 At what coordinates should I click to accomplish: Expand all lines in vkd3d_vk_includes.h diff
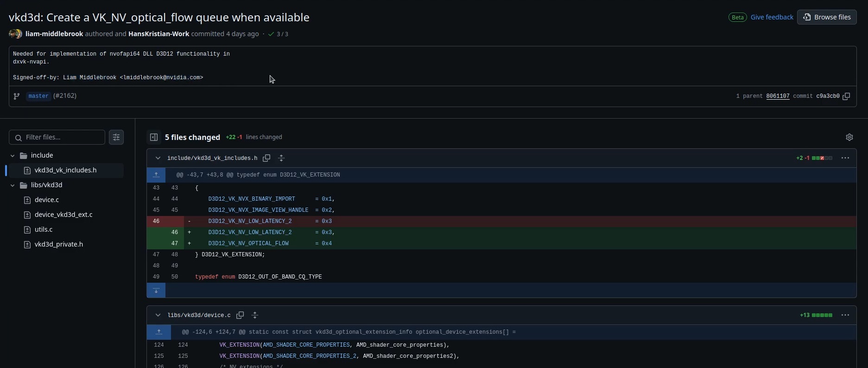[281, 158]
